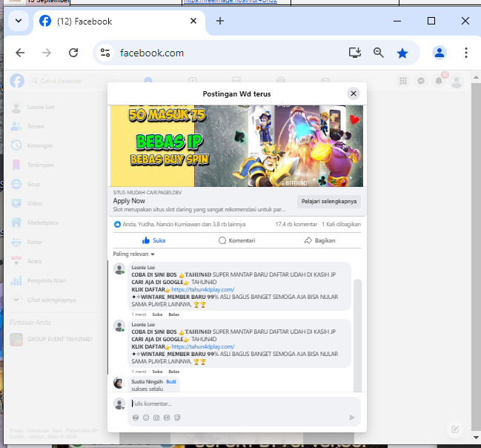Click the bookmark star icon
The height and width of the screenshot is (448, 481).
402,53
